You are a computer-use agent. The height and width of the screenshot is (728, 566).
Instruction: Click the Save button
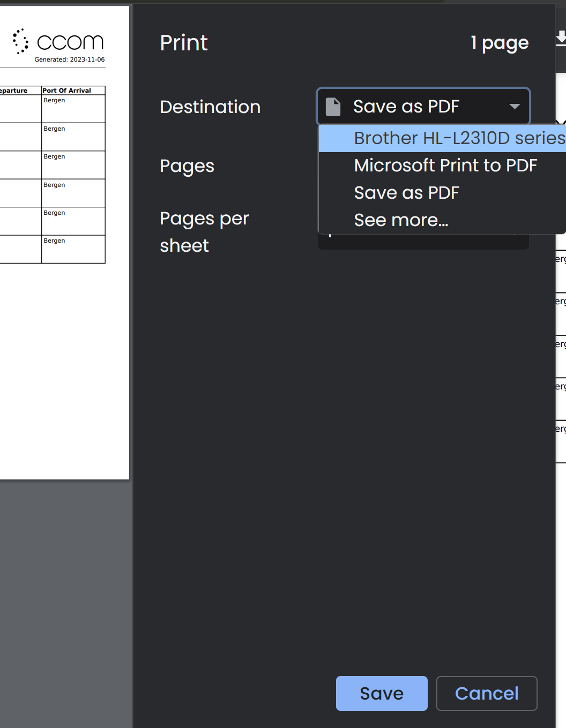[382, 693]
